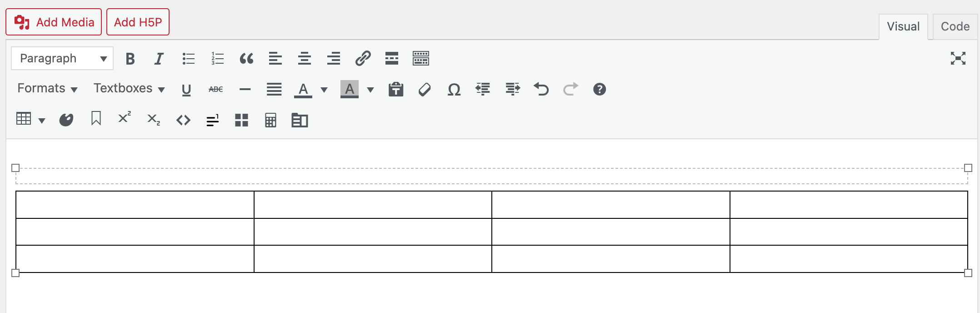This screenshot has height=313, width=980.
Task: Insert a special character with the Omega icon
Action: click(x=454, y=89)
